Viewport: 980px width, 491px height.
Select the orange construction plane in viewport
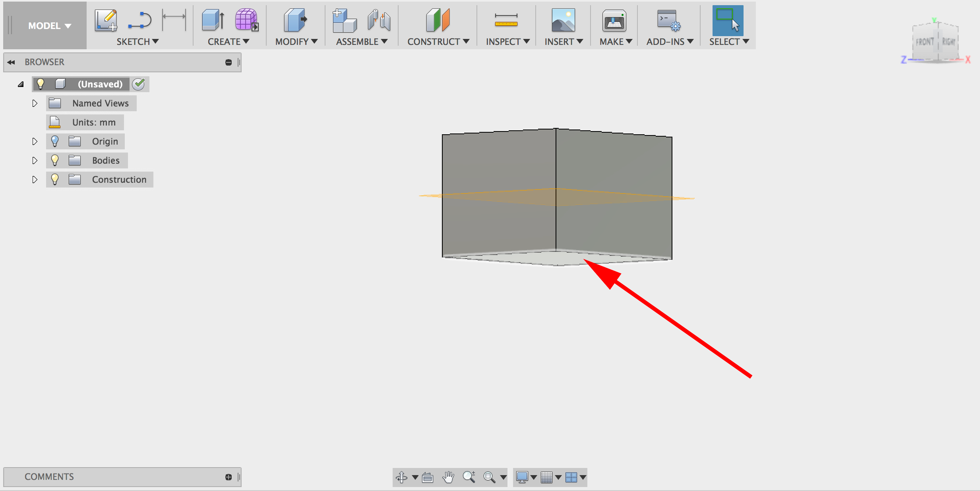coord(556,197)
